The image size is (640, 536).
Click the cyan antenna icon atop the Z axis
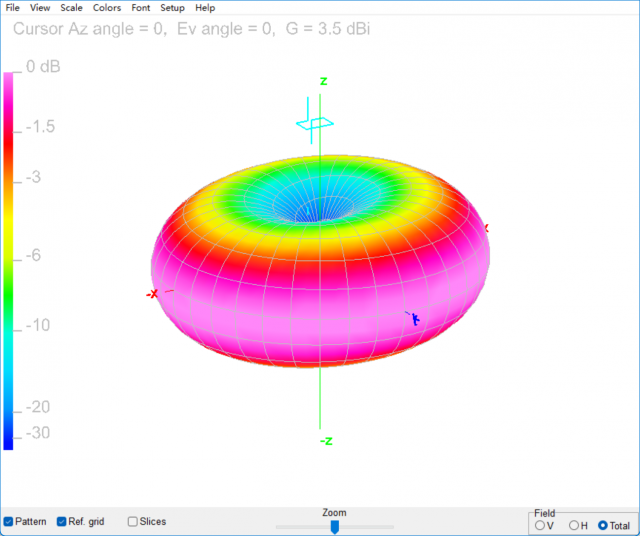(x=315, y=123)
